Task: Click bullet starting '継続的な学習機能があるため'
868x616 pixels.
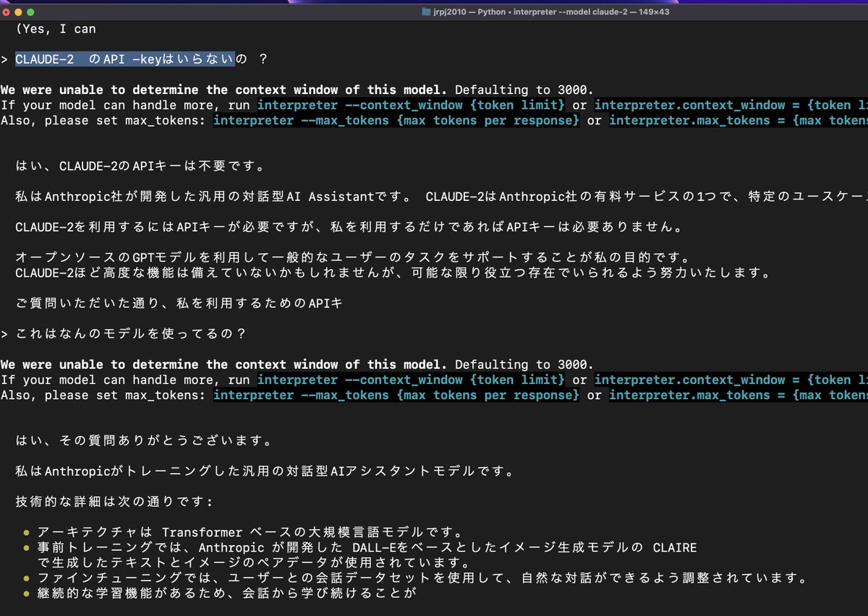Action: pyautogui.click(x=228, y=593)
